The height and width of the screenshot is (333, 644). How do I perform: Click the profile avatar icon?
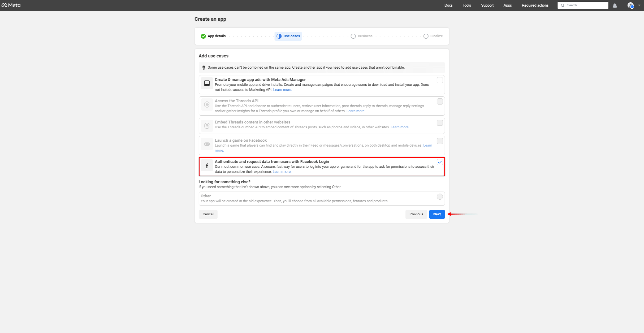630,5
